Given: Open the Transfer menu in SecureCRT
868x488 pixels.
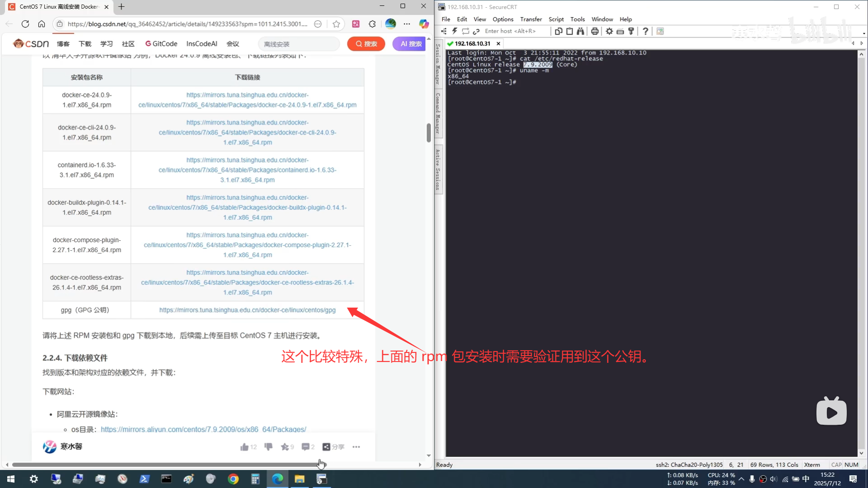Looking at the screenshot, I should (531, 19).
